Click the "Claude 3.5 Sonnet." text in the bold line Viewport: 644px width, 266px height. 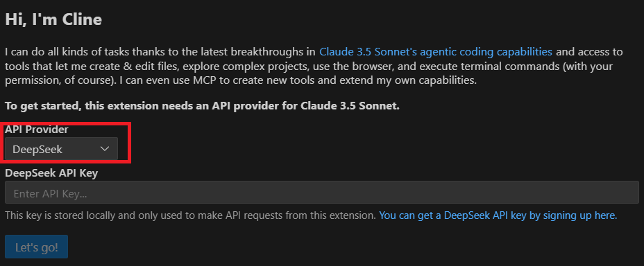coord(350,106)
